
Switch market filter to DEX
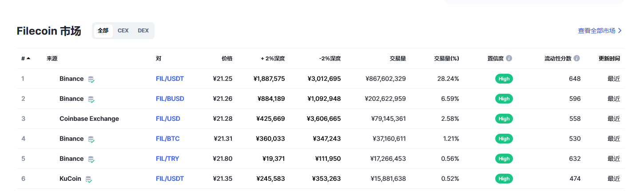[143, 31]
